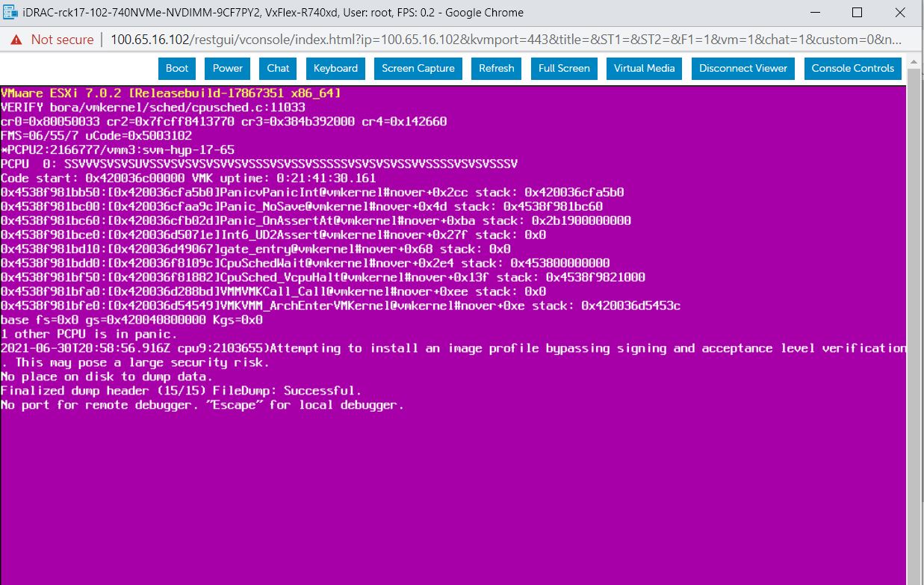
Task: Click the CpuSchedWait stack trace line
Action: pyautogui.click(x=306, y=263)
